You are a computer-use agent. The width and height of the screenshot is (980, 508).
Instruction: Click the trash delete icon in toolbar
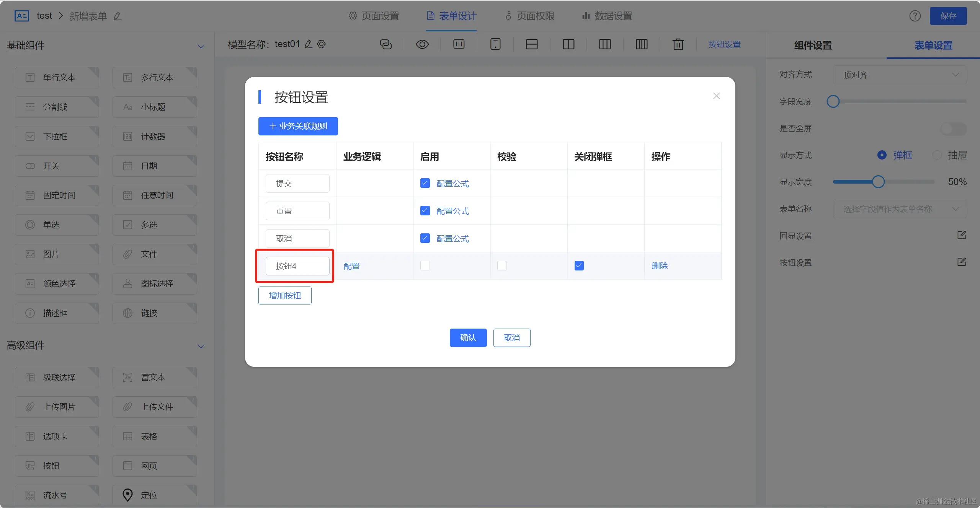[678, 44]
